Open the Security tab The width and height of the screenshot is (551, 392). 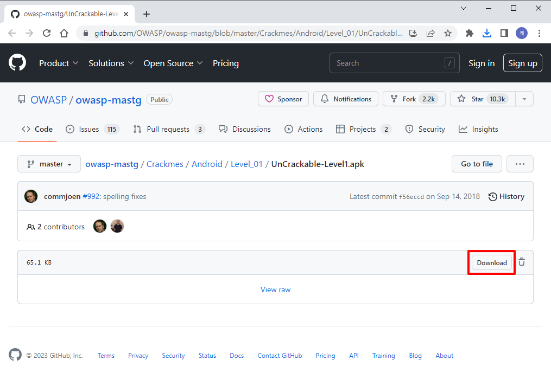pyautogui.click(x=425, y=129)
